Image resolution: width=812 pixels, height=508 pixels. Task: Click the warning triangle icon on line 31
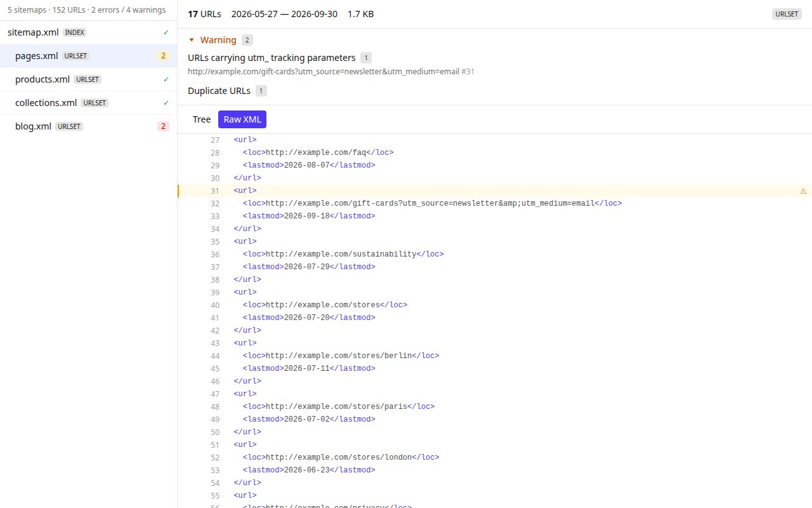pyautogui.click(x=803, y=190)
